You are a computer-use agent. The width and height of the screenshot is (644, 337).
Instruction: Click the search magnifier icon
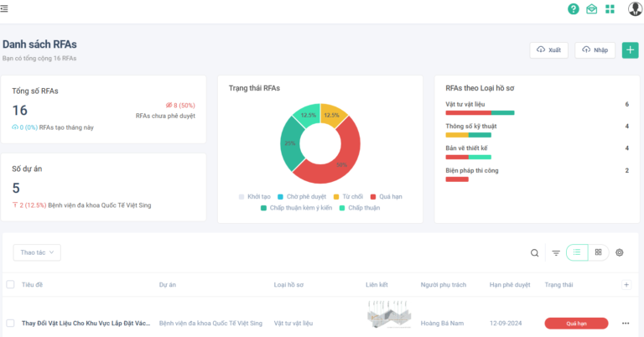pyautogui.click(x=534, y=253)
